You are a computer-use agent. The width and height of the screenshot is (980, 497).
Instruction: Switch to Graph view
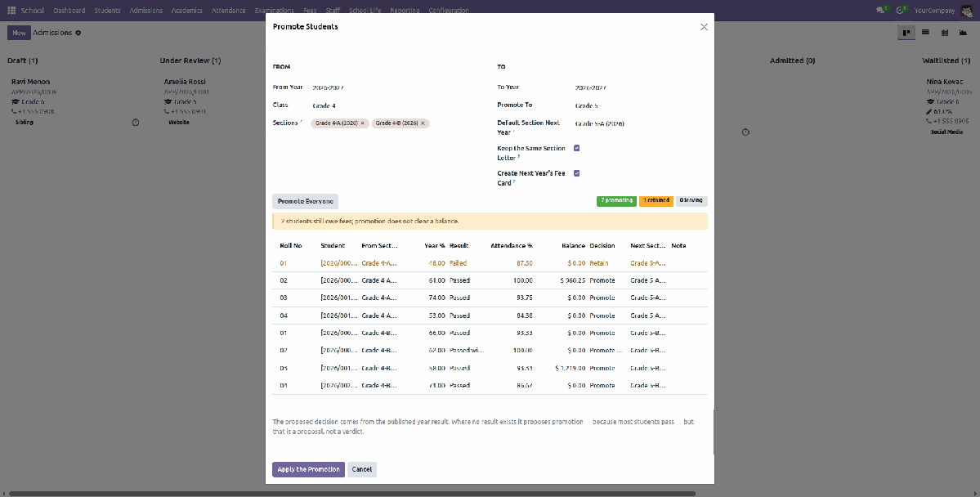click(x=963, y=33)
